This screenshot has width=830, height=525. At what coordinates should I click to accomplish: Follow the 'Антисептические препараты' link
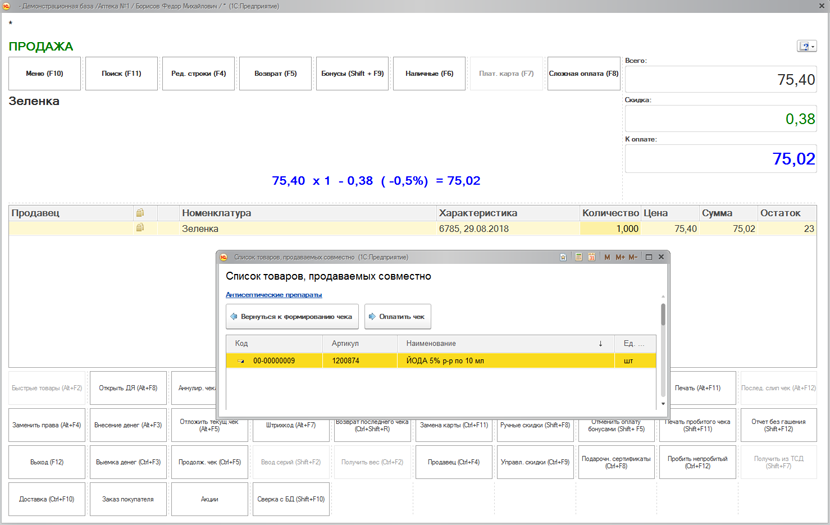[x=274, y=295]
